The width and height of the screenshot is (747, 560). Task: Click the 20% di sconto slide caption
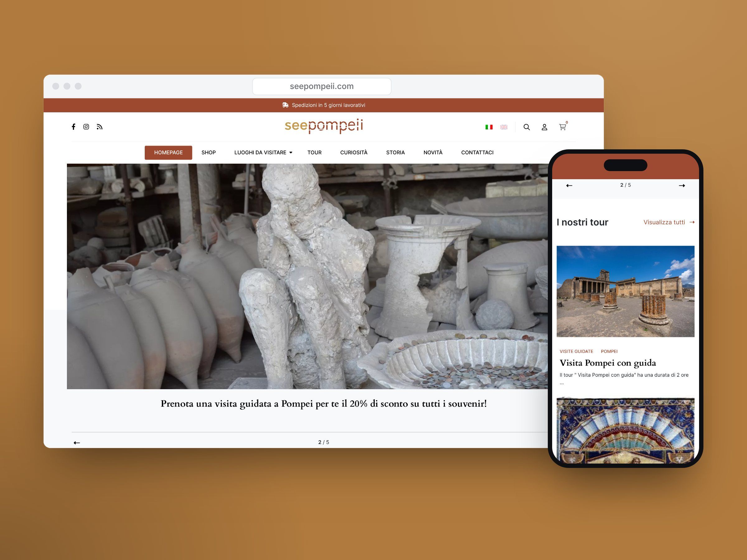coord(323,404)
